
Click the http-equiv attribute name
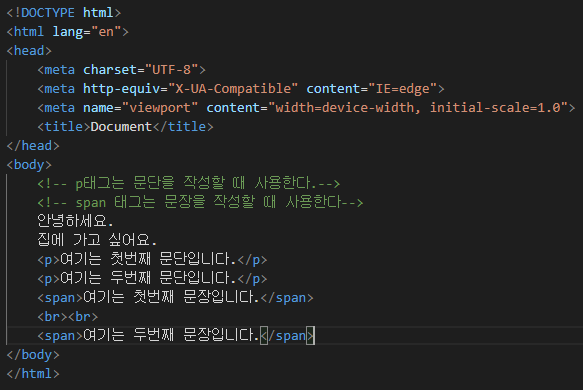(x=121, y=89)
